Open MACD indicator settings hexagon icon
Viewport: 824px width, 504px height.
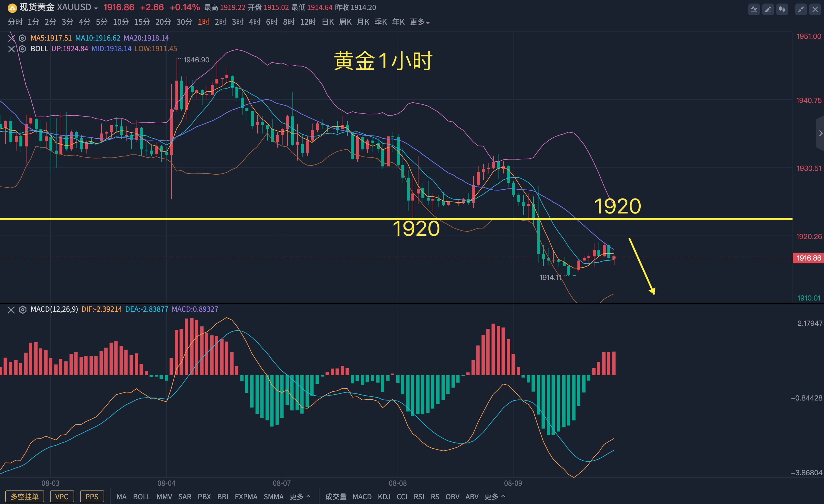[22, 309]
